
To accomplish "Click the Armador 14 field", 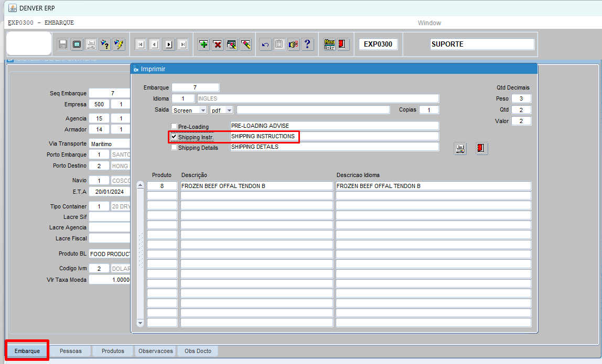I will (x=99, y=130).
